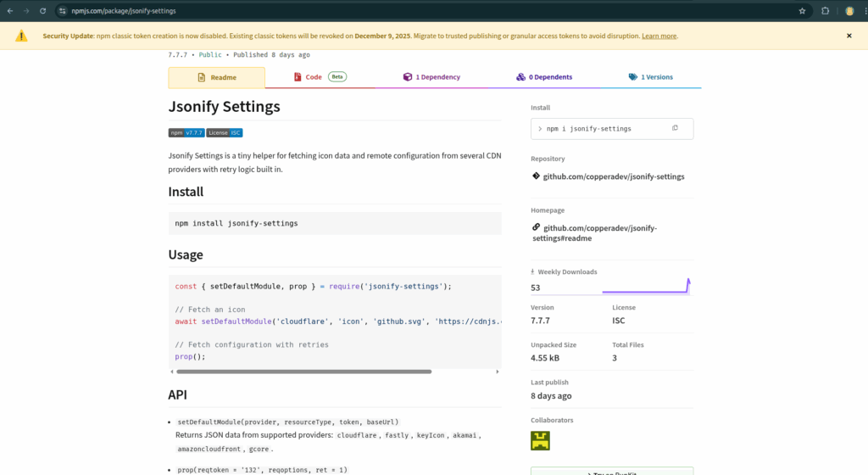View the 0 Dependents tab
Viewport: 868px width, 475px height.
click(543, 77)
